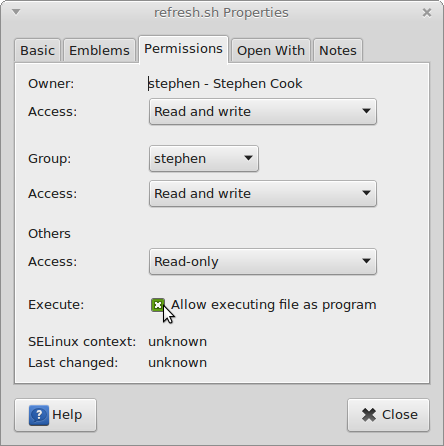Open the window menu triangle in title bar

pos(16,12)
